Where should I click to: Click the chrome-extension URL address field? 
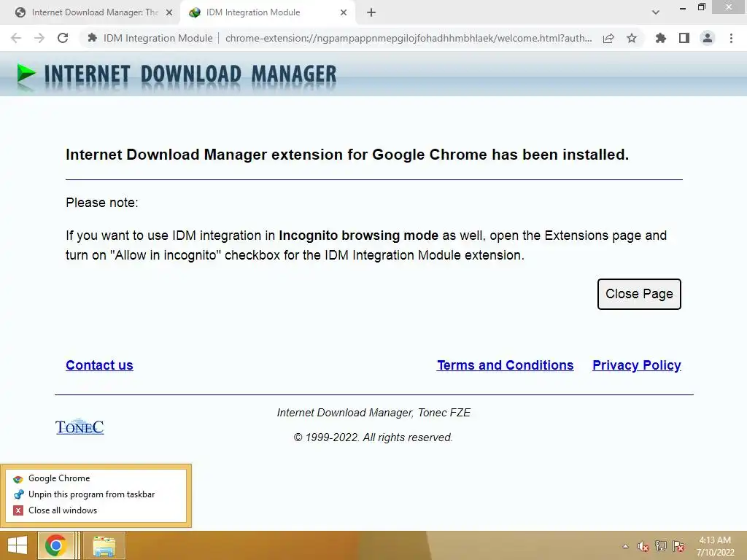[x=409, y=38]
